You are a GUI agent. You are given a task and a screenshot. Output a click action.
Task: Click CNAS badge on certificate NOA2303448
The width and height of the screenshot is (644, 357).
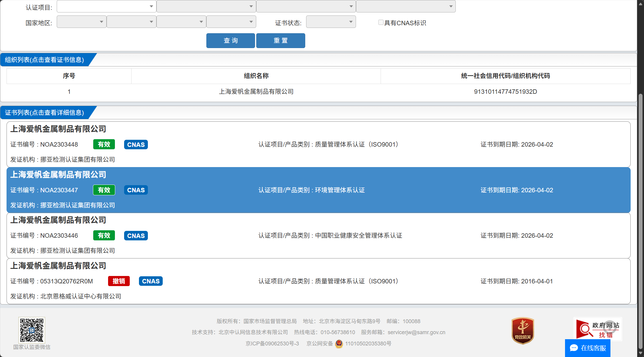(136, 145)
